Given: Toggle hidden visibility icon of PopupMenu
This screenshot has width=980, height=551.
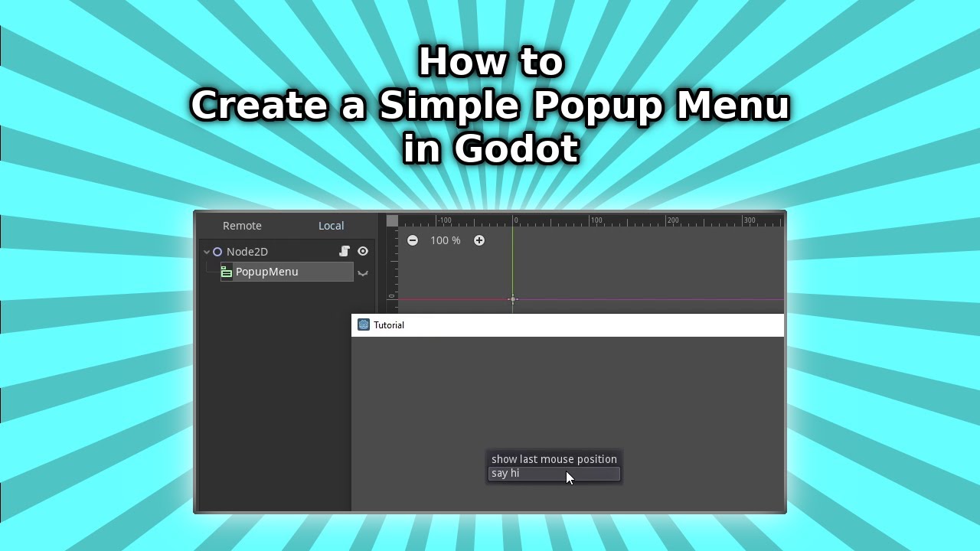Looking at the screenshot, I should coord(363,272).
